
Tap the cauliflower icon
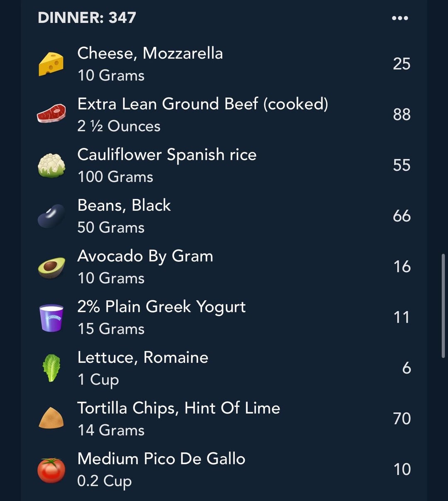(x=51, y=165)
